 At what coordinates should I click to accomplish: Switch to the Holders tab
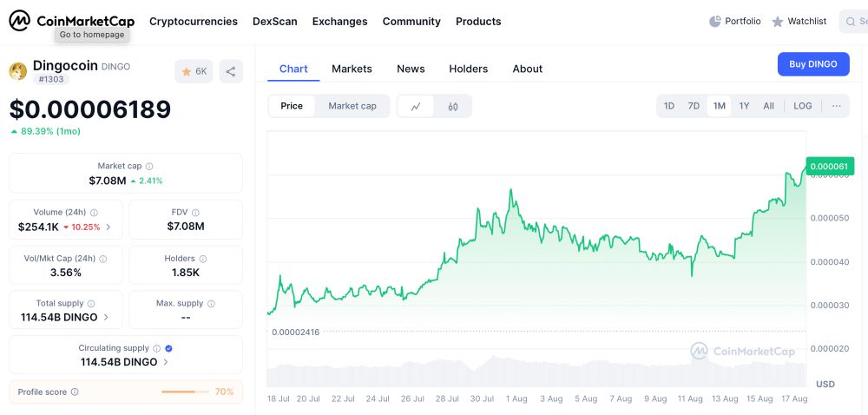[468, 69]
